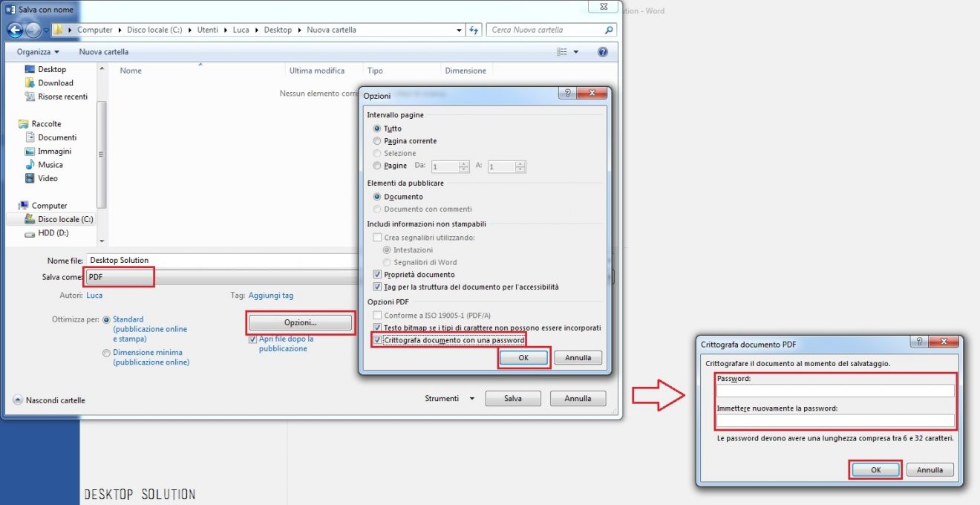Click Immettere nuovamente la password field
The height and width of the screenshot is (505, 980).
coord(835,420)
